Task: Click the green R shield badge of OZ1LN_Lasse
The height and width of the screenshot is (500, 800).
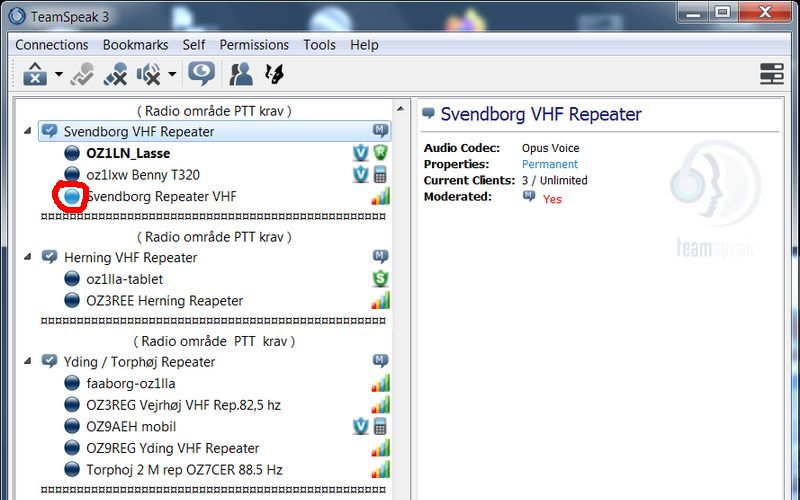Action: point(380,153)
